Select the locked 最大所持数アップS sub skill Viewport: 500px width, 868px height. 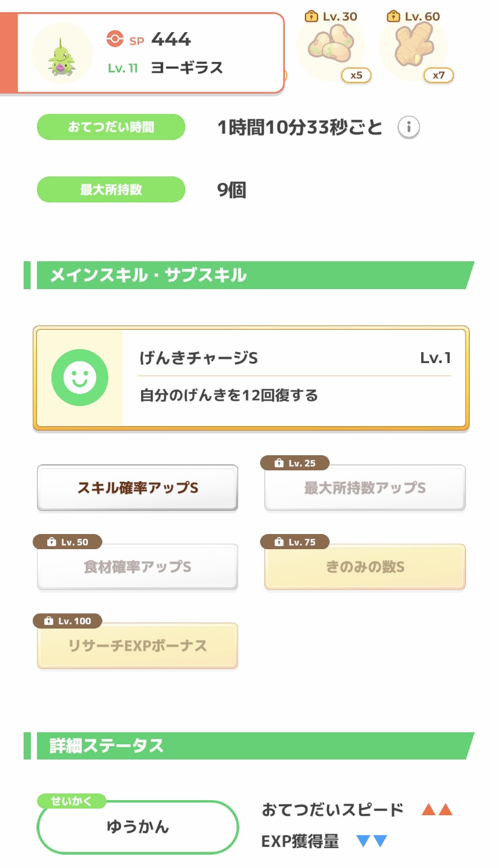[365, 489]
